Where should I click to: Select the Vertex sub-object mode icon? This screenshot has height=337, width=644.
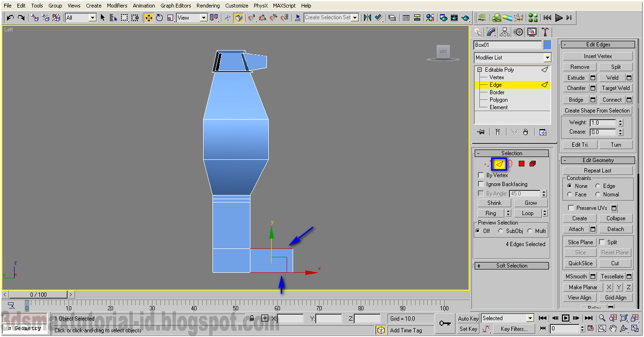487,164
